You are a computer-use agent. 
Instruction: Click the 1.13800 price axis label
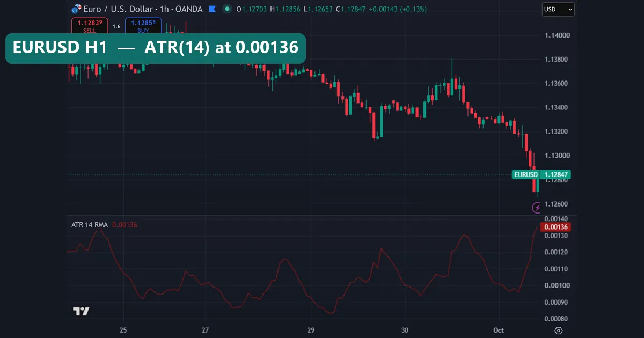pyautogui.click(x=557, y=60)
